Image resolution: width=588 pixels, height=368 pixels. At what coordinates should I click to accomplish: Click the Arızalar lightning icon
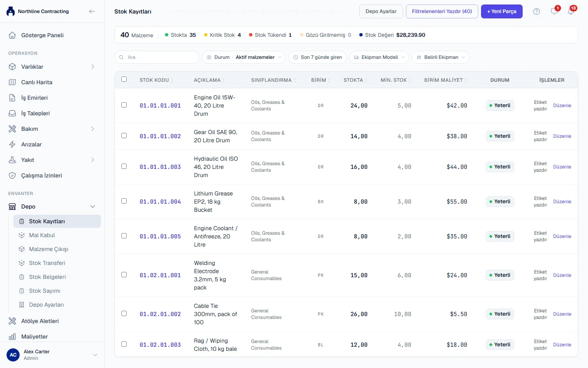click(12, 144)
